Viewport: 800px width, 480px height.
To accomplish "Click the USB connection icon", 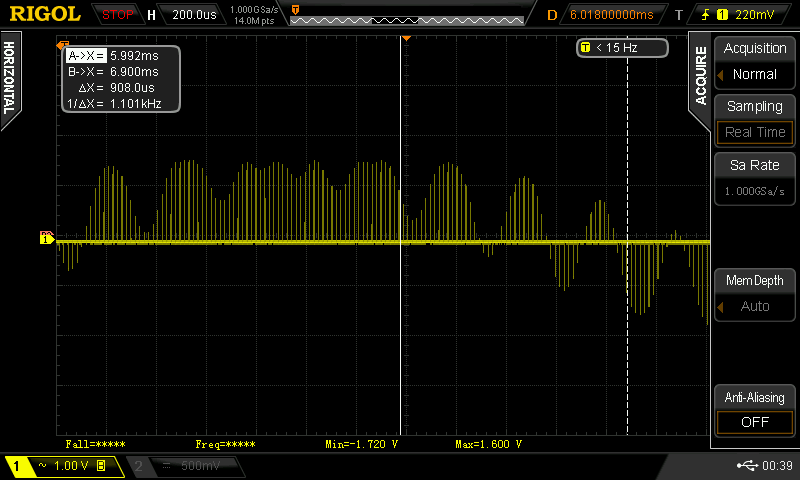I will pyautogui.click(x=747, y=465).
